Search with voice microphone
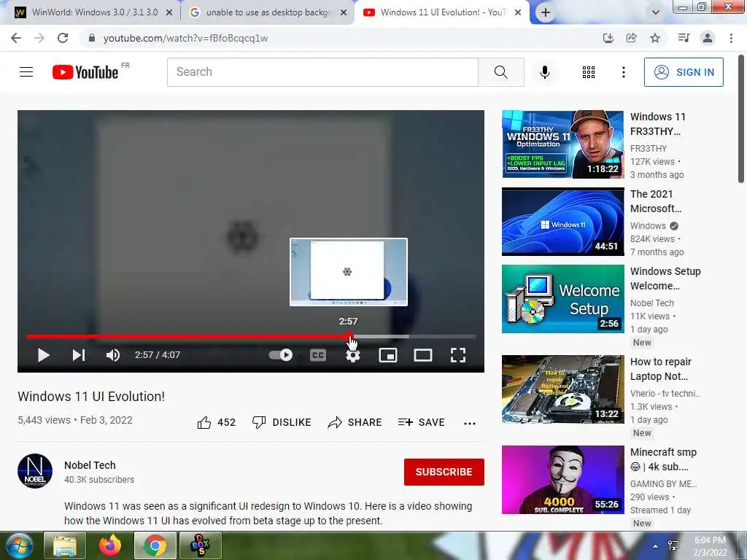The image size is (747, 560). (x=544, y=72)
